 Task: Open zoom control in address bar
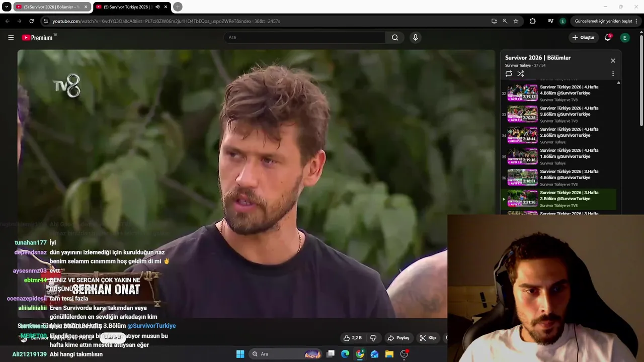coord(505,21)
